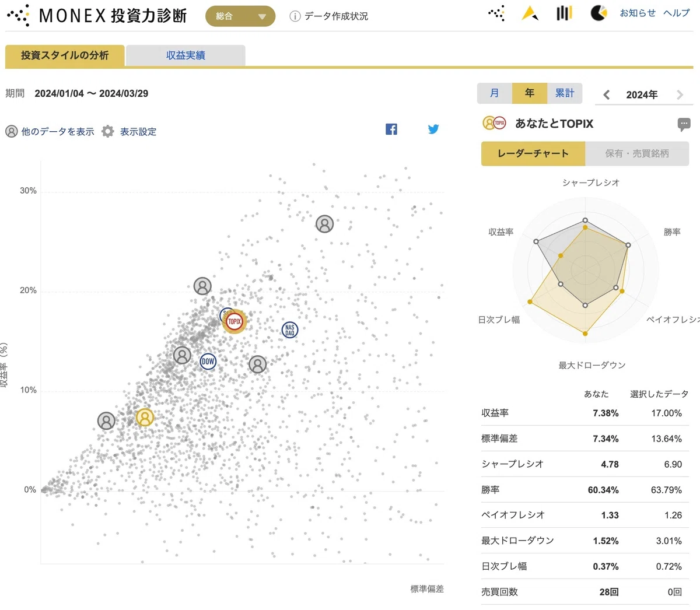Click the あなたとTOPIX paired icon
The height and width of the screenshot is (610, 700).
coord(494,123)
